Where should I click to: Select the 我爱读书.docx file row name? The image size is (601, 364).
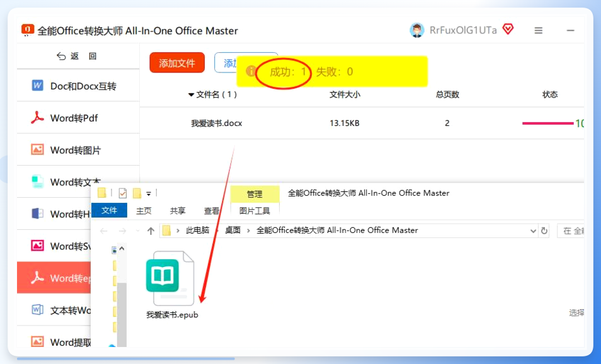pyautogui.click(x=217, y=123)
